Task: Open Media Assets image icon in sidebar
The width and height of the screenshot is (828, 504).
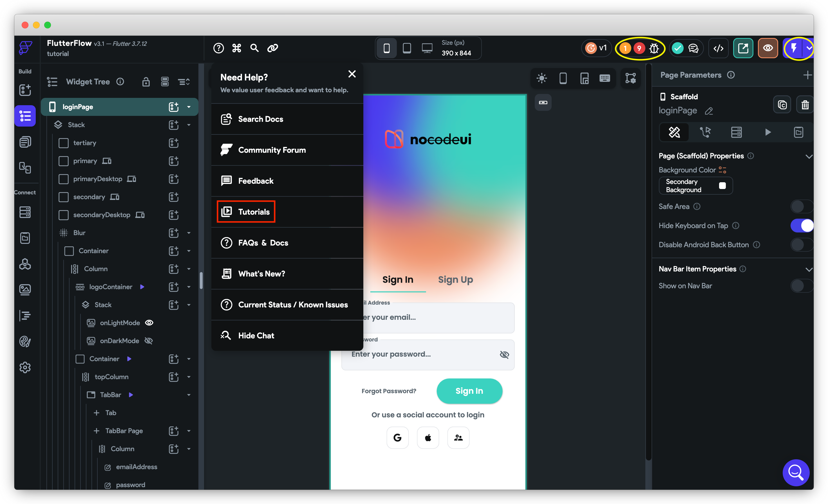Action: [x=25, y=289]
